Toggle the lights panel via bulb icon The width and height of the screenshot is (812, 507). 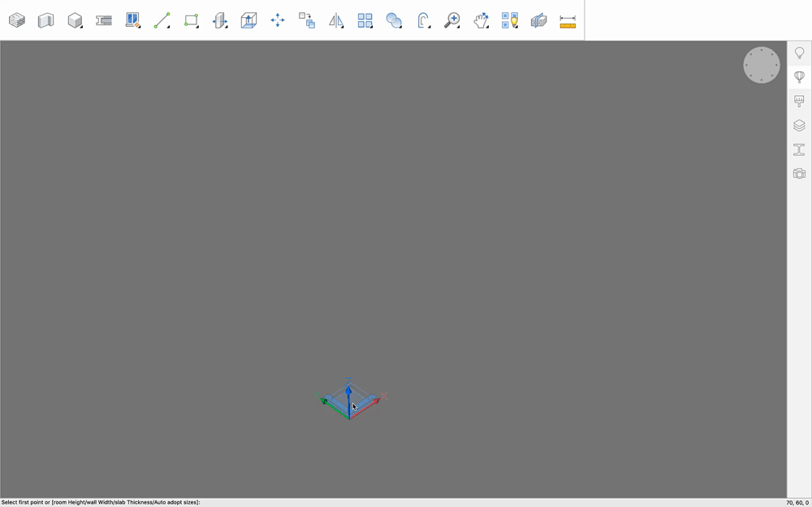(x=510, y=20)
